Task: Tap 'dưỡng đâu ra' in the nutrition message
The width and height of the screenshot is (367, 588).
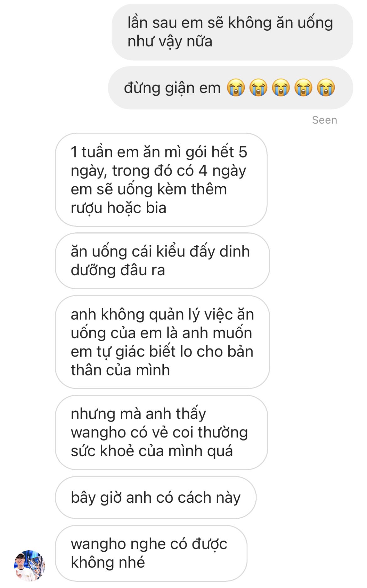Action: 118,270
